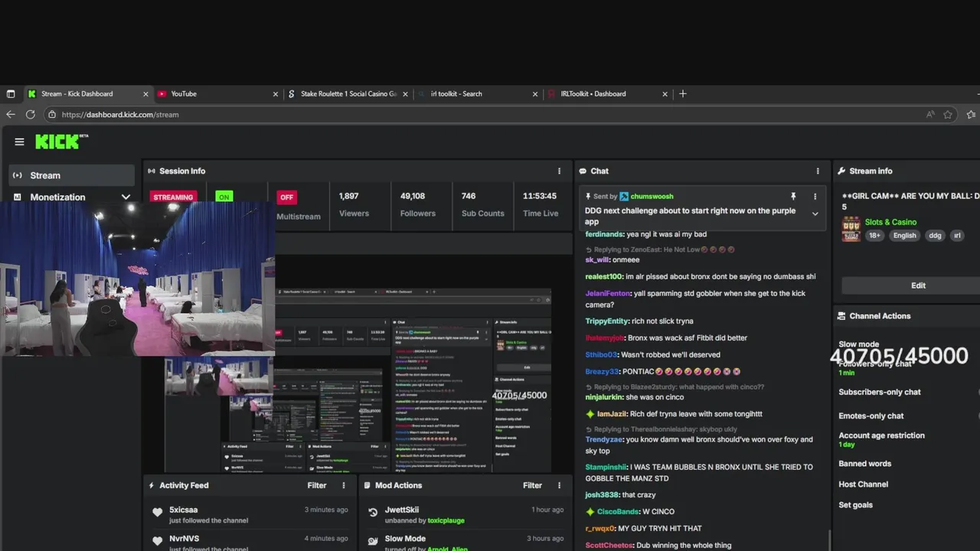Expand the Monetization sidebar chevron

click(x=126, y=197)
